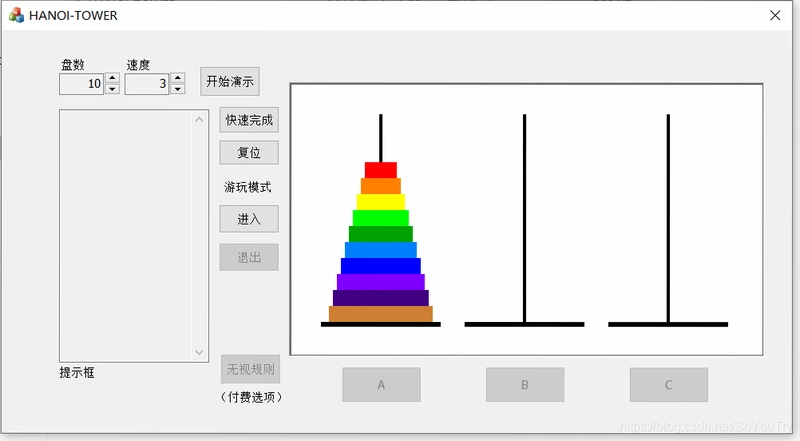The image size is (800, 441).
Task: Decrease the 速度 speed with down arrow
Action: [178, 89]
